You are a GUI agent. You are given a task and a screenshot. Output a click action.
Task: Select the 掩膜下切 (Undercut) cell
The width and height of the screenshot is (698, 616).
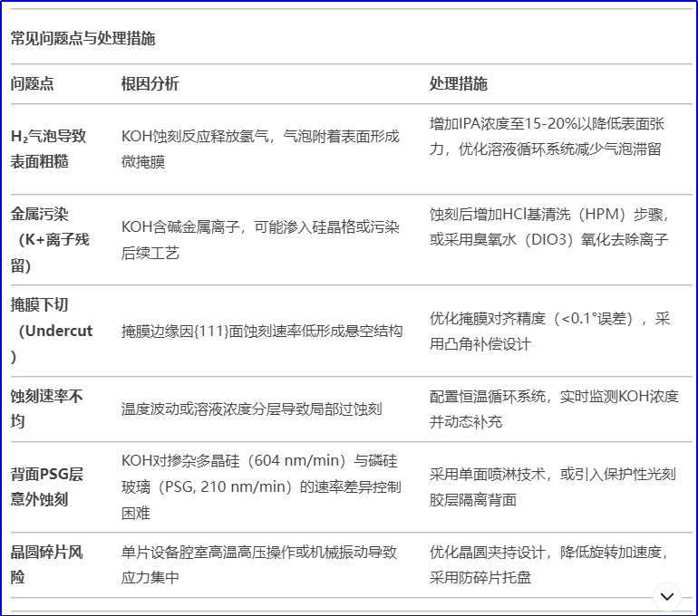coord(52,331)
